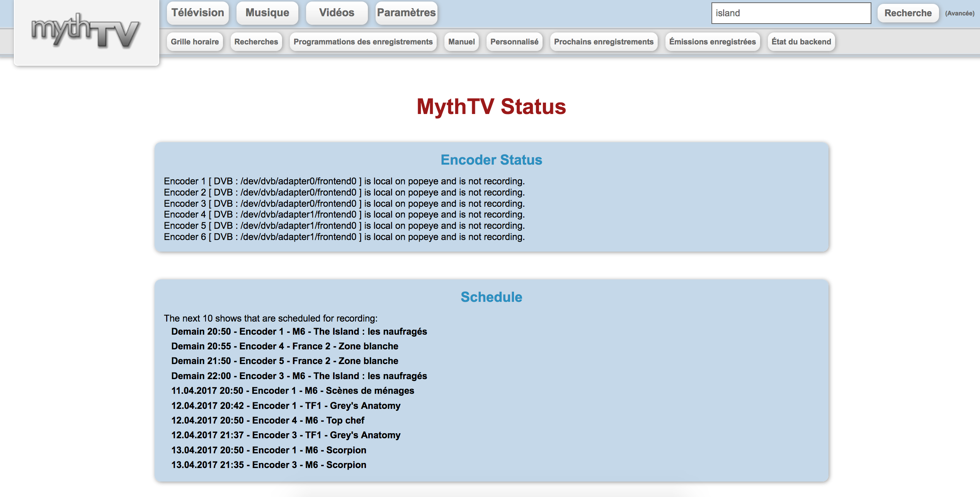Click the Encoder Status heading
Viewport: 980px width, 497px height.
click(491, 160)
